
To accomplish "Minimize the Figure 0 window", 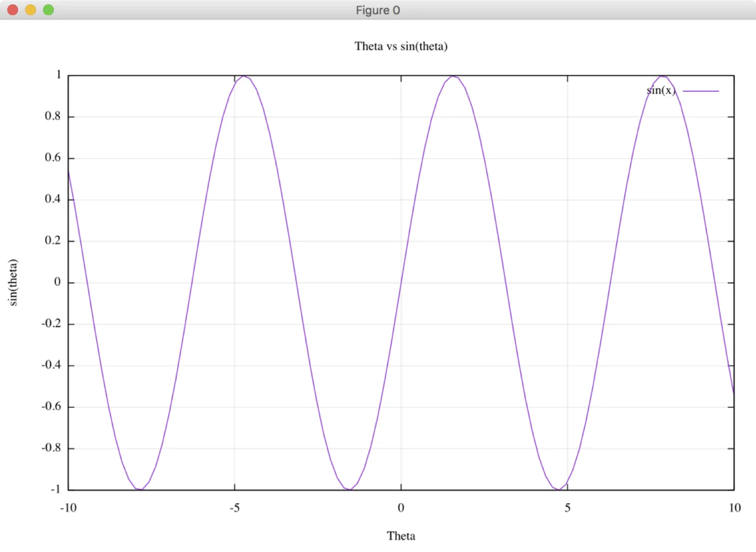I will (30, 10).
